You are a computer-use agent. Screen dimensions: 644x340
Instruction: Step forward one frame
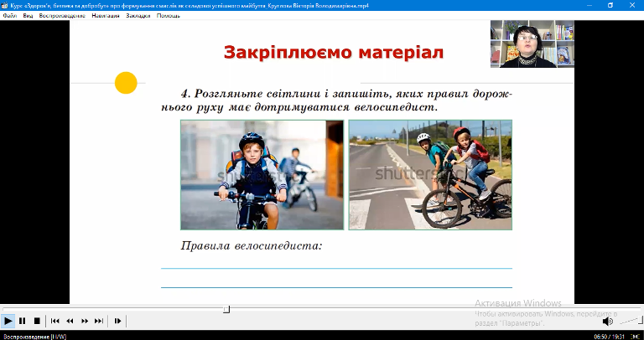point(117,321)
